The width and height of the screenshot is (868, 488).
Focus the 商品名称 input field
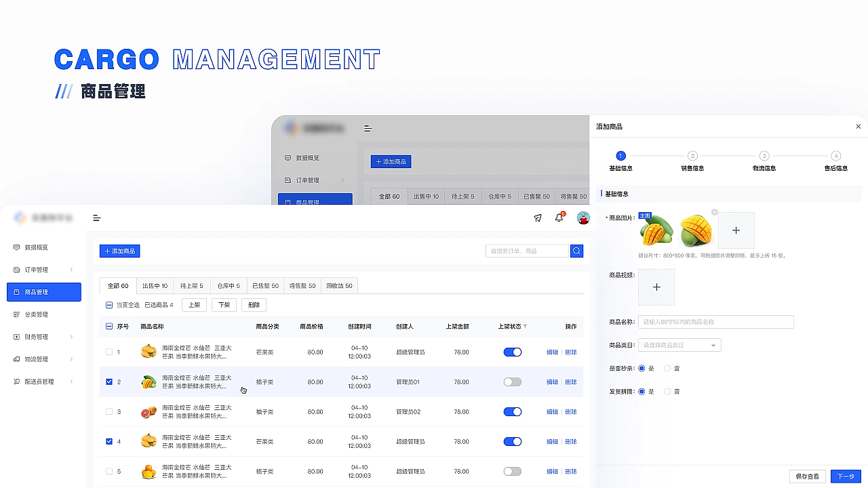click(716, 322)
